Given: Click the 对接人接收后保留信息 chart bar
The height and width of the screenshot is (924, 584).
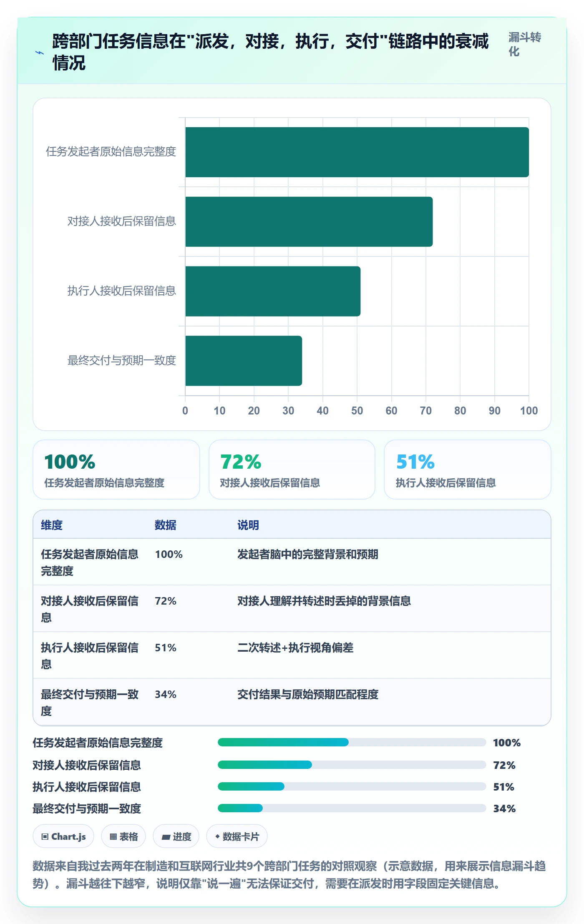Looking at the screenshot, I should coord(309,222).
